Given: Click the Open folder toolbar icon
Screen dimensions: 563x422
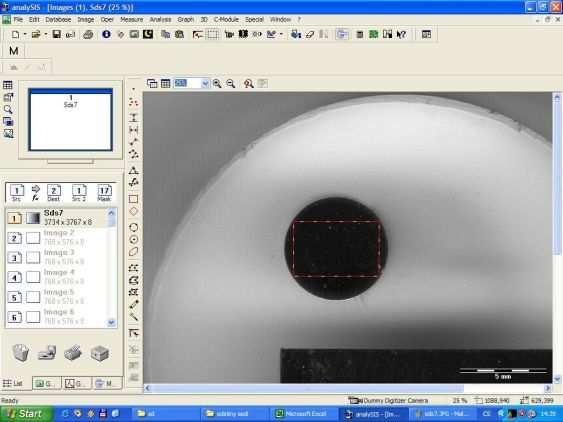Looking at the screenshot, I should click(36, 34).
